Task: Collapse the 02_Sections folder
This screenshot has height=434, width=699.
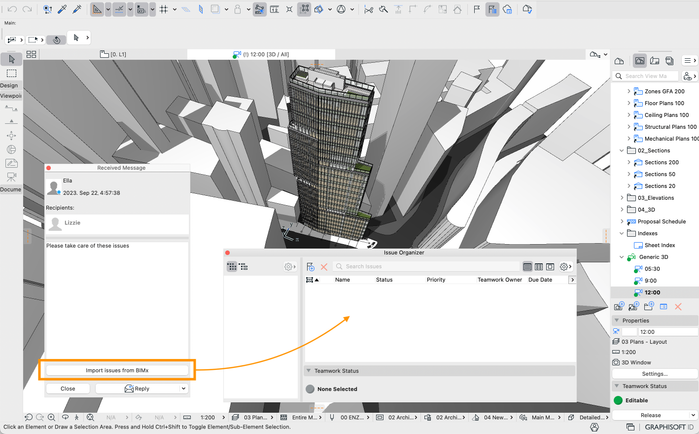Action: (x=621, y=150)
